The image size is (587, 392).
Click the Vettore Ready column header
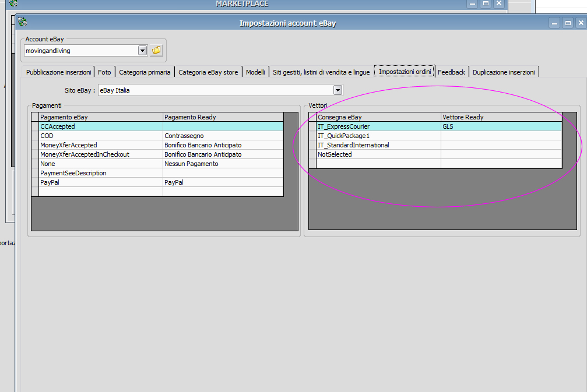[x=501, y=117]
